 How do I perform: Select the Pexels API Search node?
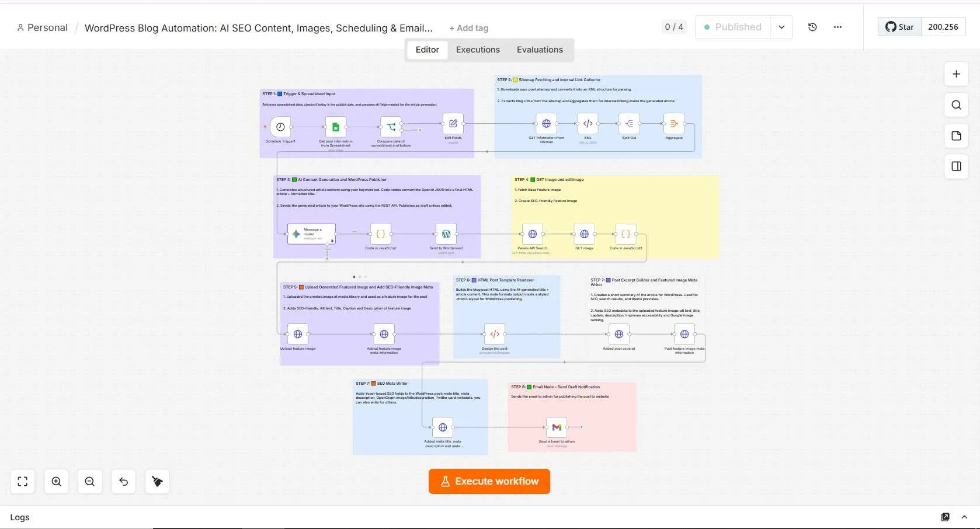point(533,234)
